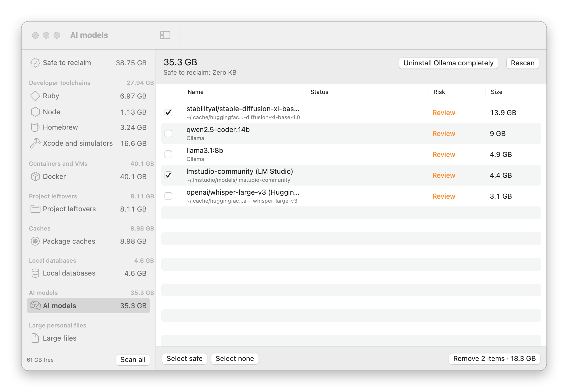Click Remove 2 items 18.3 GB button
Image resolution: width=568 pixels, height=392 pixels.
(494, 359)
